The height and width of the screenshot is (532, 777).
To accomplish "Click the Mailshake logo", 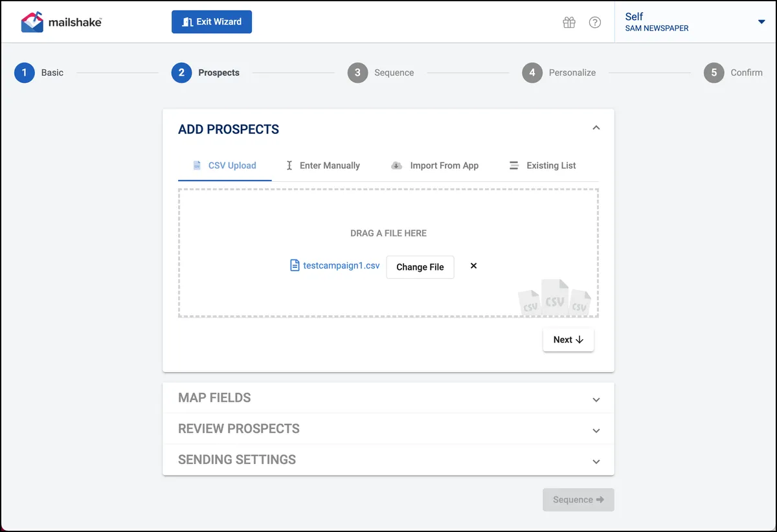I will [x=62, y=22].
